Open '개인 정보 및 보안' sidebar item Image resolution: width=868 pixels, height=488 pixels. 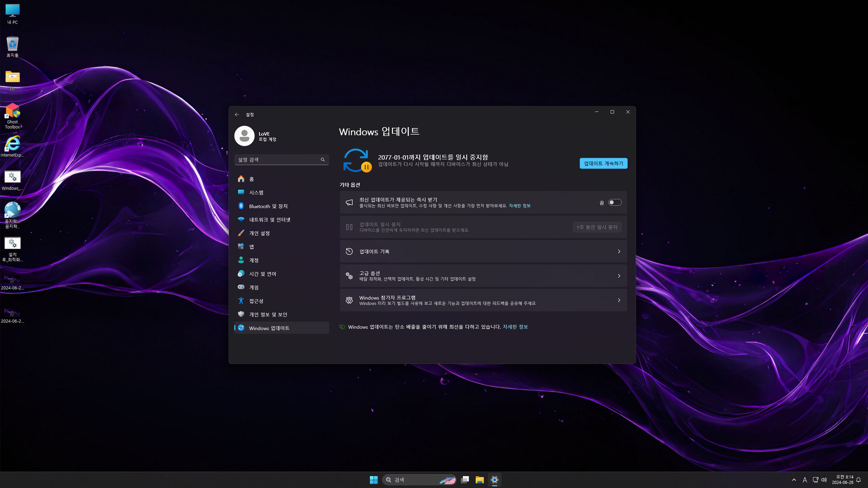[268, 315]
